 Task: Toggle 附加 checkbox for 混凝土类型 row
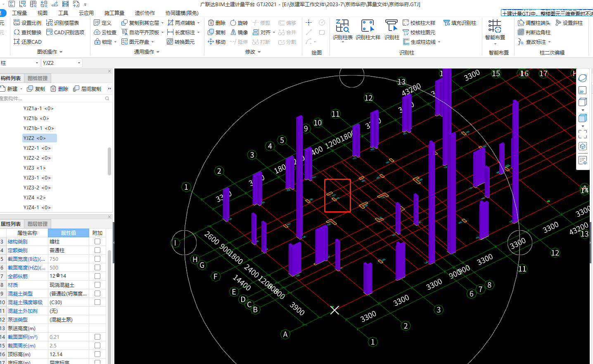tap(97, 293)
